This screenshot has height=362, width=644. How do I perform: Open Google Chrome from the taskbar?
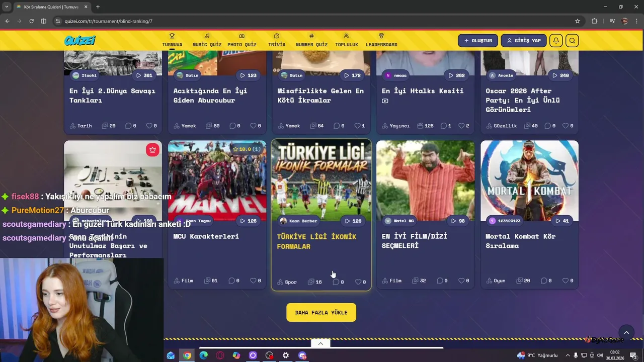(x=187, y=355)
